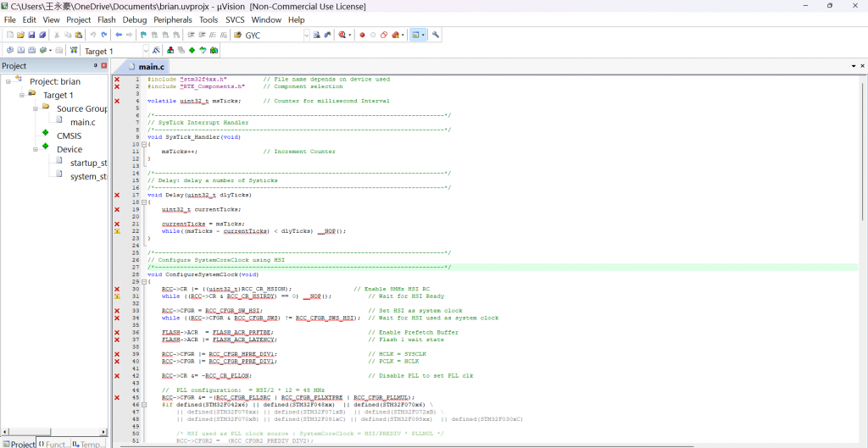Open the debug session dropdown arrow
Viewport: 868px width, 448px height.
pos(350,35)
